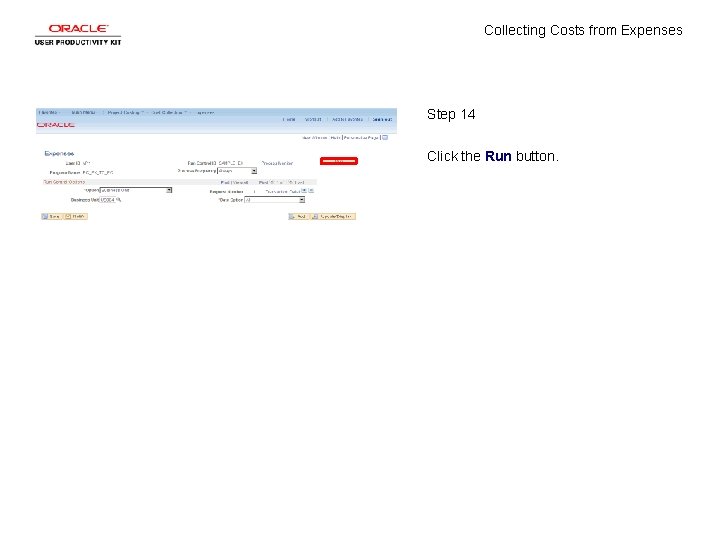
Task: Click the Personalize Page link
Action: click(x=361, y=138)
